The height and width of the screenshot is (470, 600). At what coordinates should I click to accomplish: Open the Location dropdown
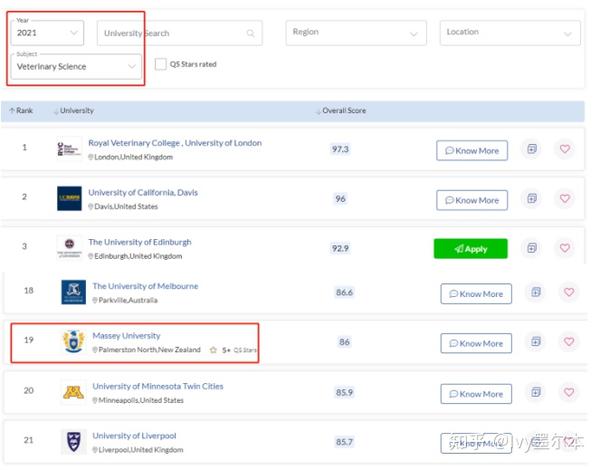click(510, 33)
